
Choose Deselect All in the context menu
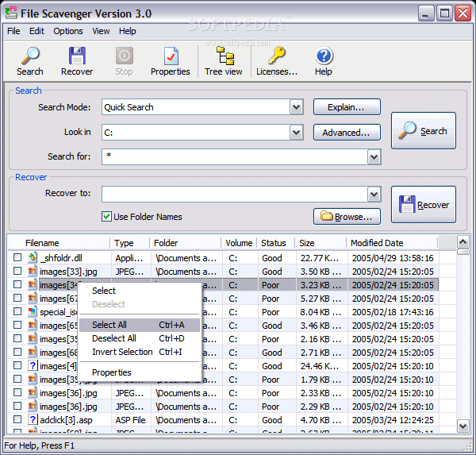(x=140, y=338)
